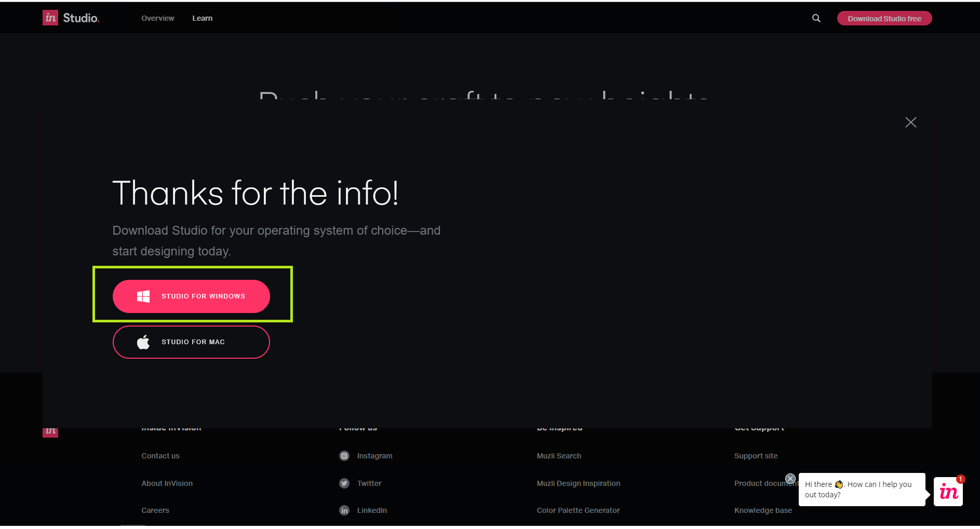Open the Careers link
This screenshot has width=980, height=529.
point(155,510)
